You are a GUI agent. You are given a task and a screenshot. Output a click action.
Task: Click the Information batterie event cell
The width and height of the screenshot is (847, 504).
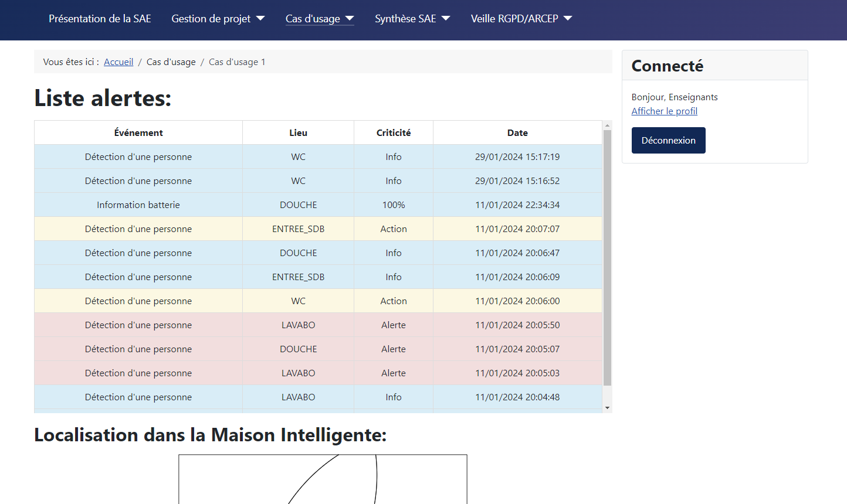138,205
